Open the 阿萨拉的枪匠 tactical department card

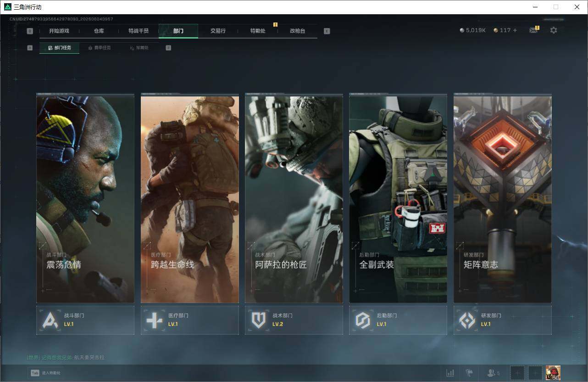point(294,198)
